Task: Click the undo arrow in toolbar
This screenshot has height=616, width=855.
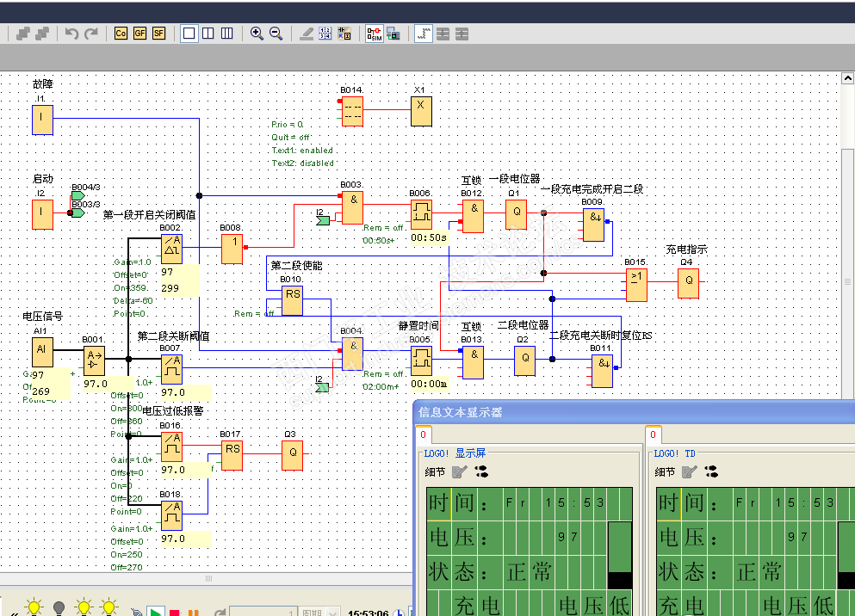Action: (x=71, y=34)
